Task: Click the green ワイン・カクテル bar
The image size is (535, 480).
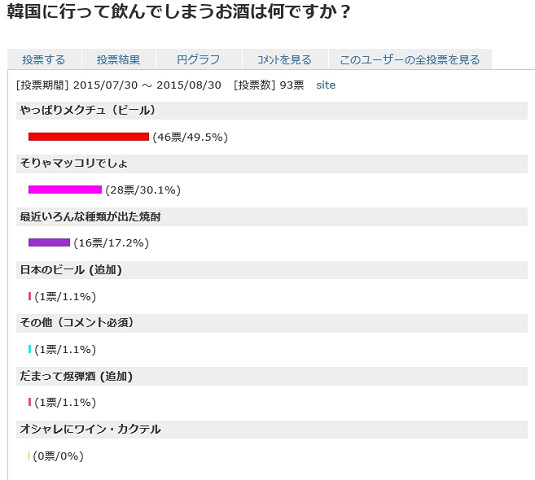Action: coord(29,455)
